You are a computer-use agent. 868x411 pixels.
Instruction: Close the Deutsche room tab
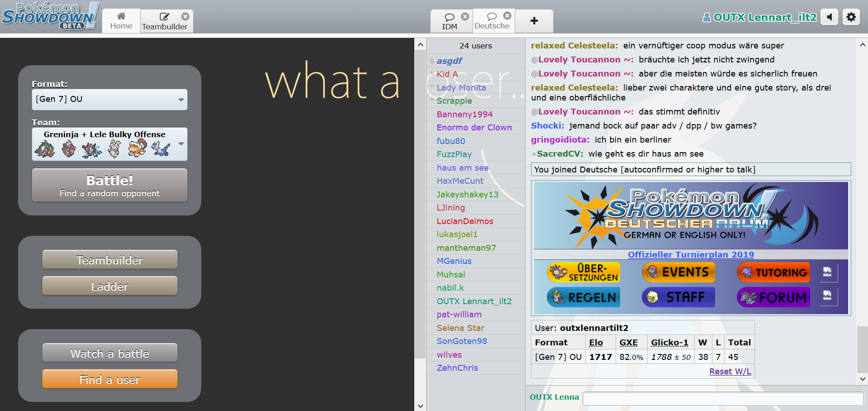pyautogui.click(x=508, y=16)
